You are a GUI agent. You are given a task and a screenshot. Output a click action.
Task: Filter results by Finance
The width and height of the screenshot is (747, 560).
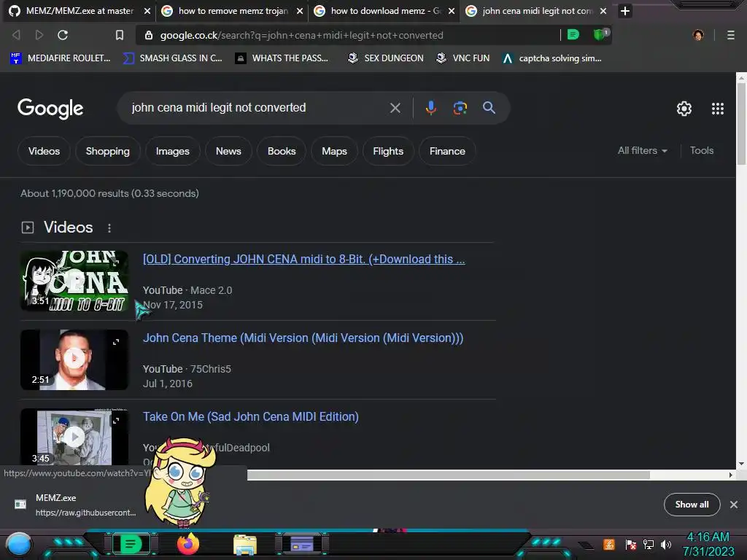pos(447,151)
